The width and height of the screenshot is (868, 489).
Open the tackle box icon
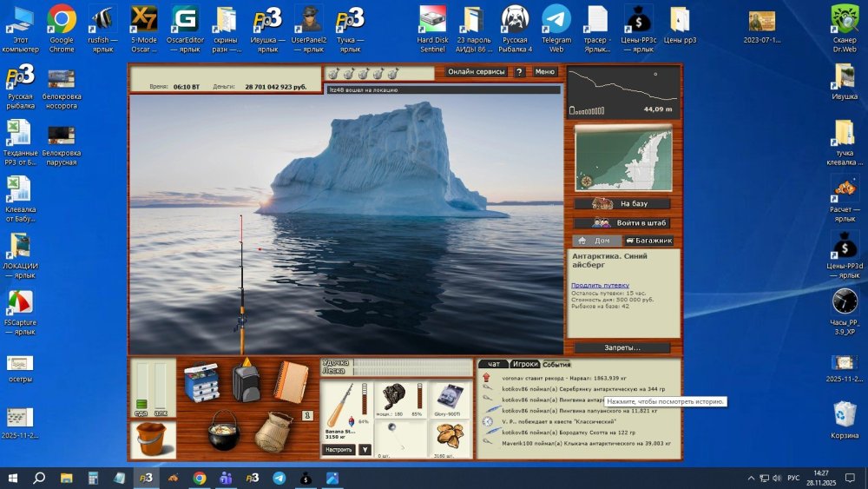click(x=201, y=381)
